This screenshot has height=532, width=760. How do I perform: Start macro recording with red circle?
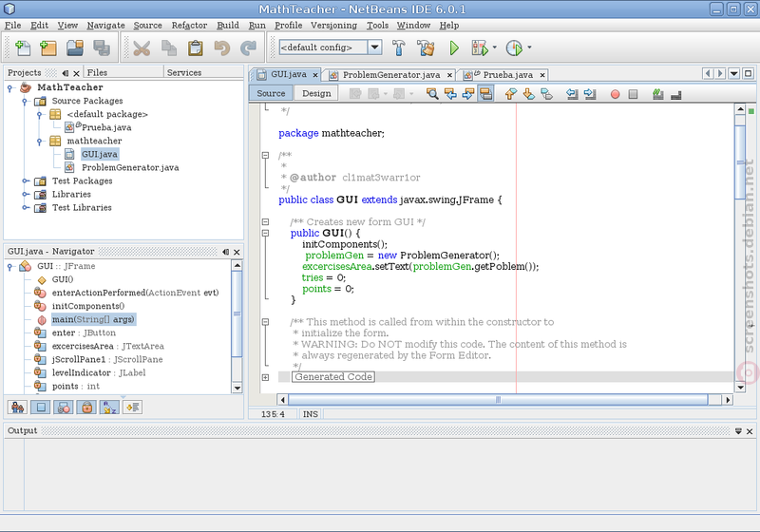coord(615,94)
